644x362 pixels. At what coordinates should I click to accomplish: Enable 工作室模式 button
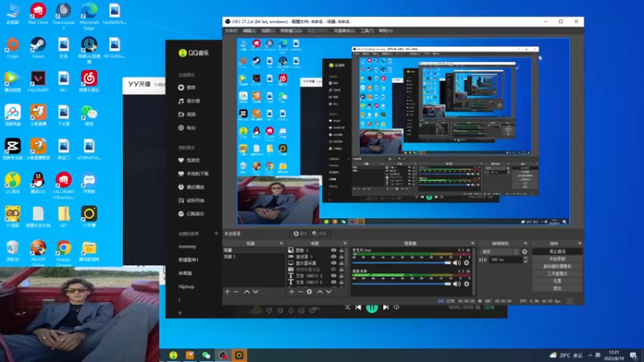[557, 274]
